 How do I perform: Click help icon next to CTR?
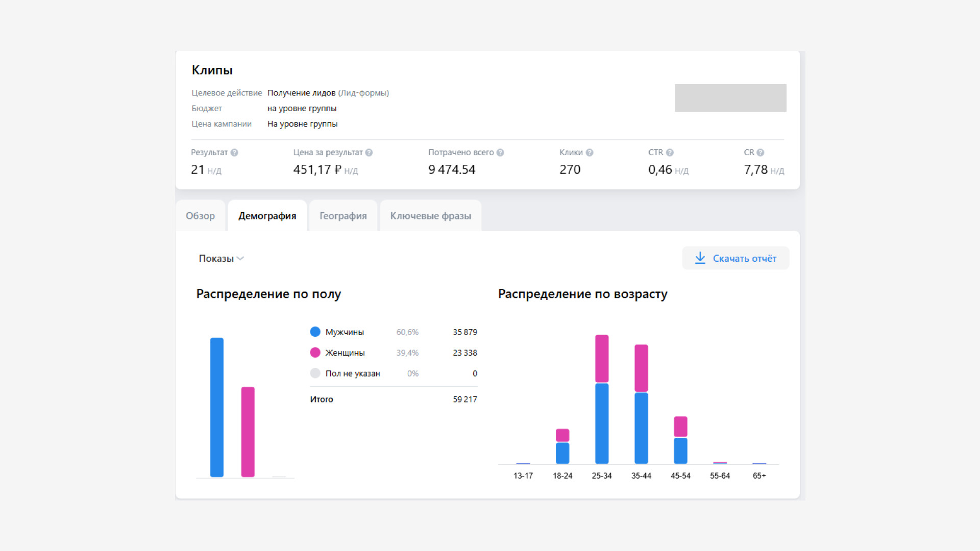670,153
